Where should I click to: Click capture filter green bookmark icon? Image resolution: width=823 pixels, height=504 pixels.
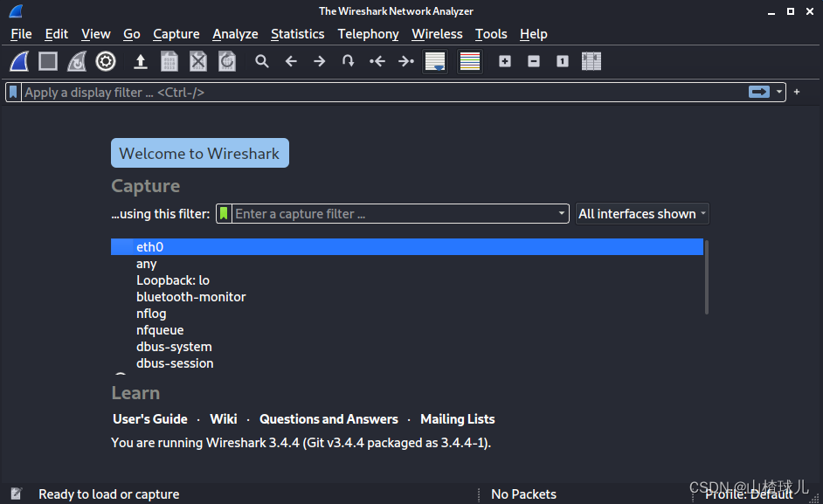click(x=225, y=214)
